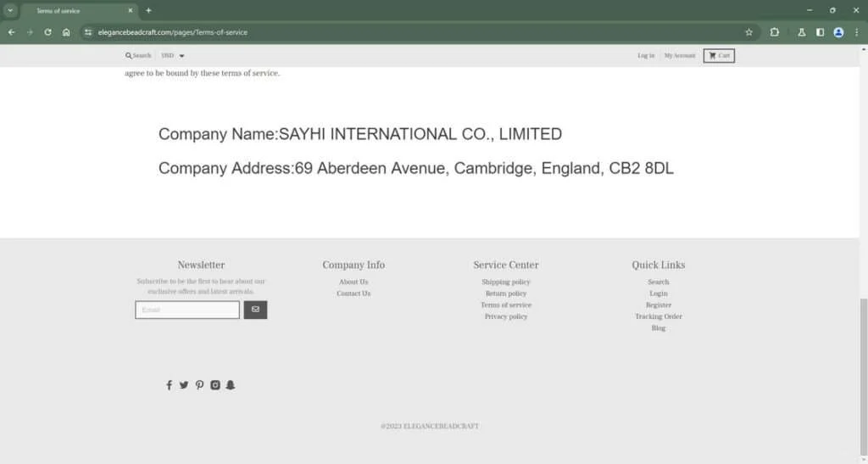Click the Company Address Aberdeen Avenue text

(x=415, y=168)
